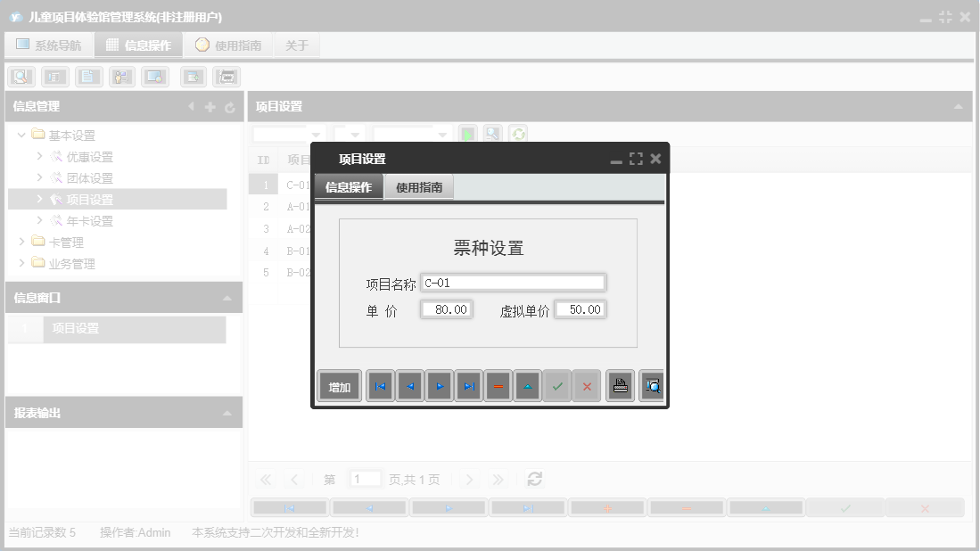Open the print preview icon in the dialog

pos(652,385)
